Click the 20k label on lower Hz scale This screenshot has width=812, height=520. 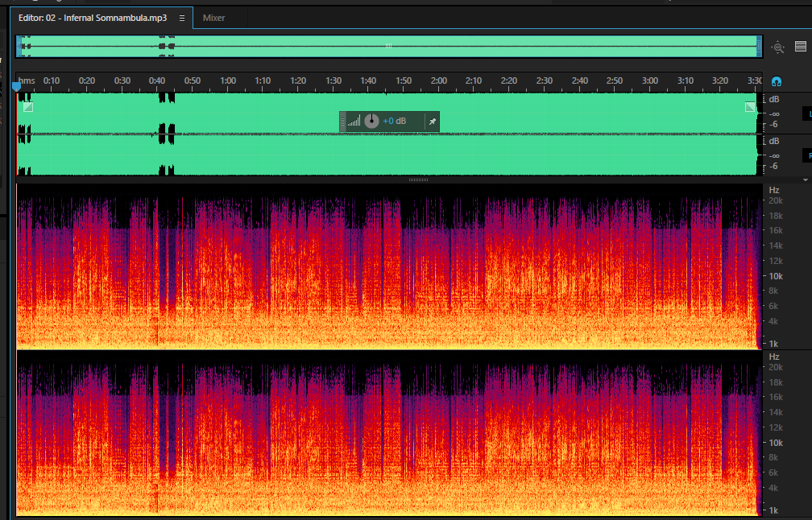click(776, 367)
